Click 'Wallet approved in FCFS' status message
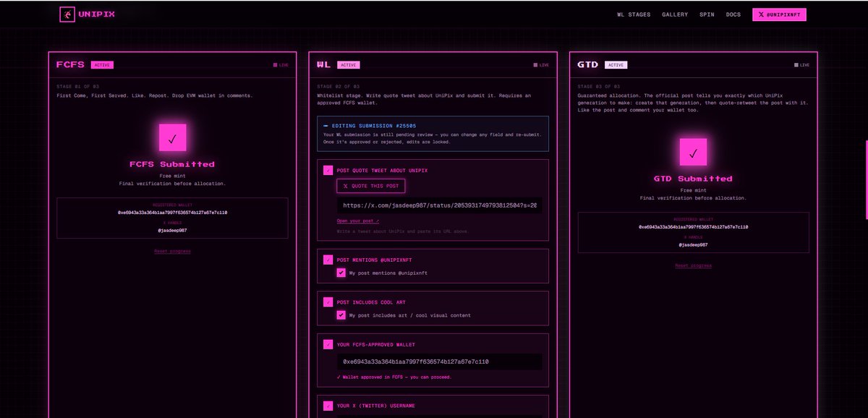The height and width of the screenshot is (418, 868). tap(394, 377)
